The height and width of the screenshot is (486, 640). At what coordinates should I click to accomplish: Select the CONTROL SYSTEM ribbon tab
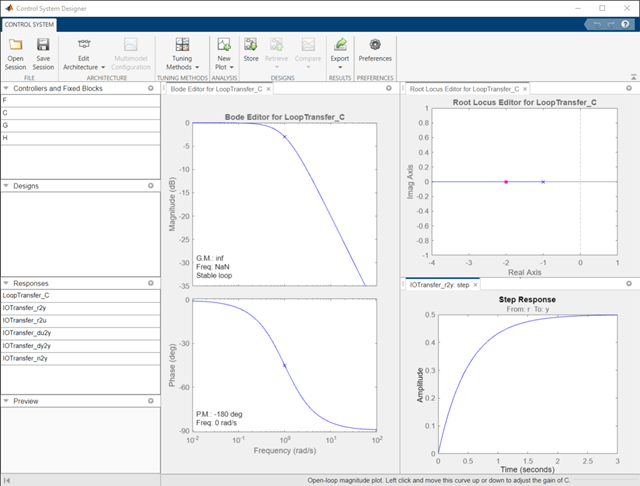(x=29, y=24)
